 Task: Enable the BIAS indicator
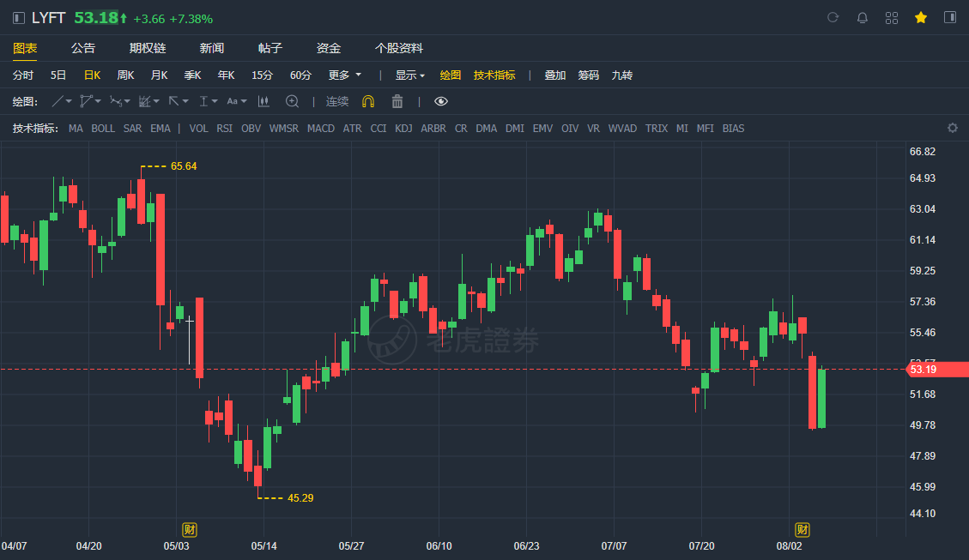coord(733,129)
